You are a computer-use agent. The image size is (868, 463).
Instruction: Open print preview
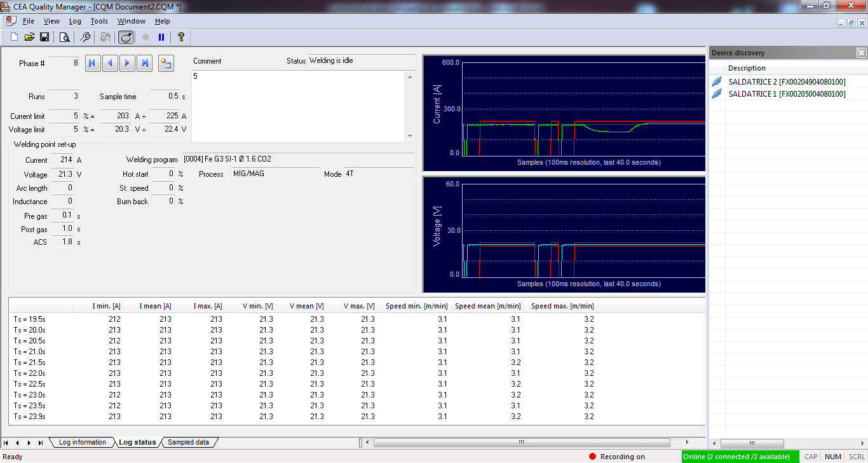[64, 37]
